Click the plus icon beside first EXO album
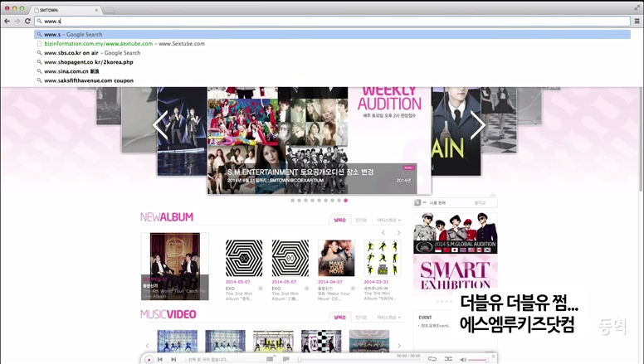 point(261,289)
